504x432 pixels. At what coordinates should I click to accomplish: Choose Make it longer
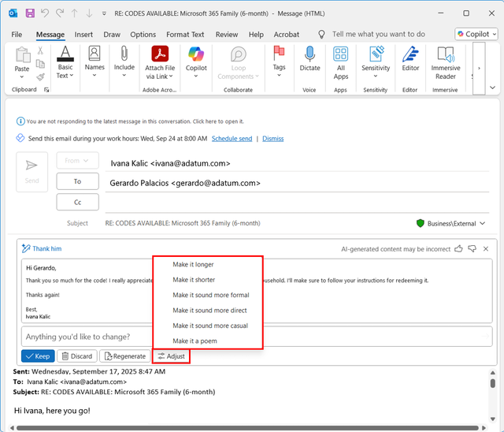[208, 264]
